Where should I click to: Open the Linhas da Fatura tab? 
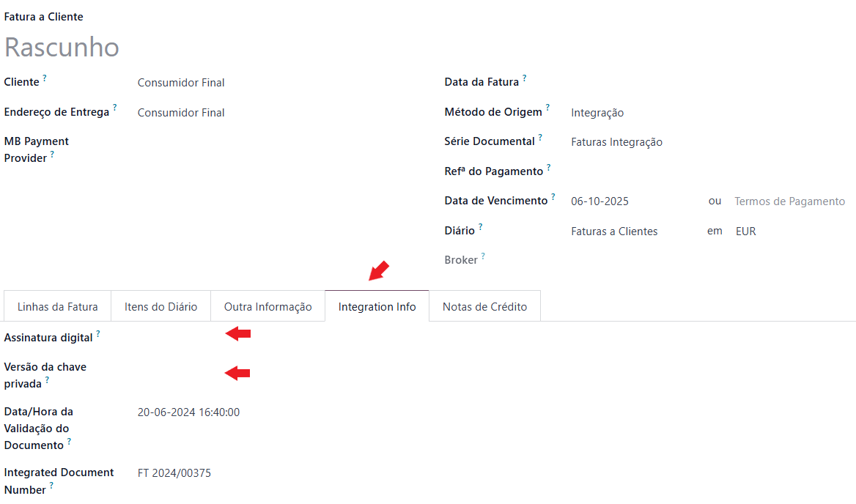[x=58, y=307]
